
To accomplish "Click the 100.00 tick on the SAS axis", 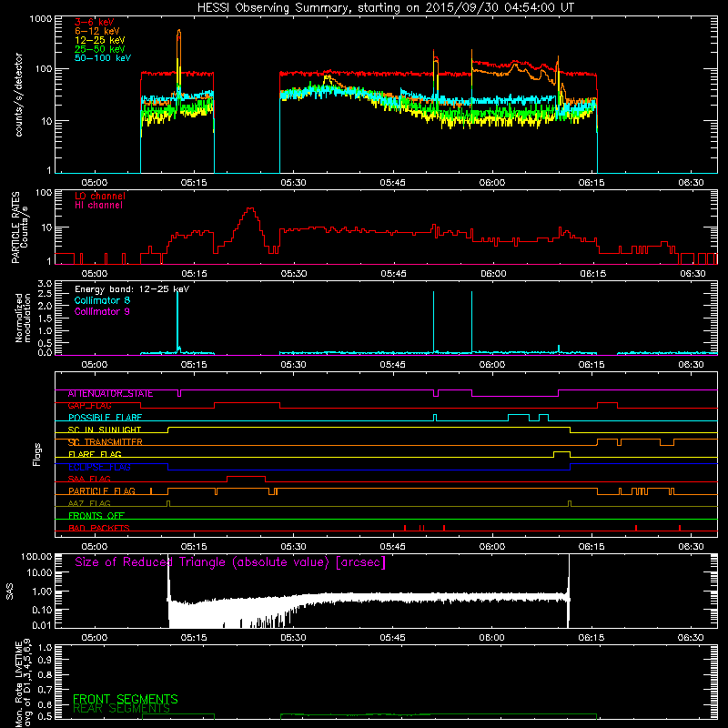I will click(36, 557).
